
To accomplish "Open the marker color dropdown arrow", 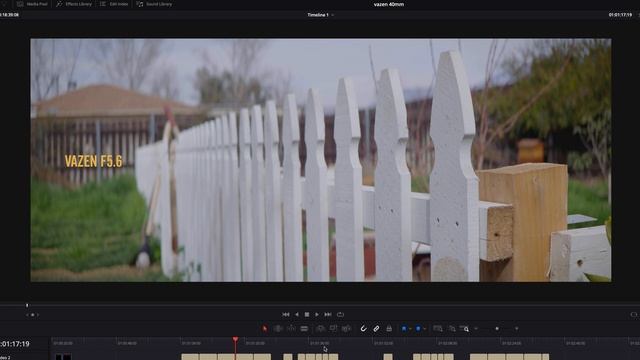I will point(424,329).
